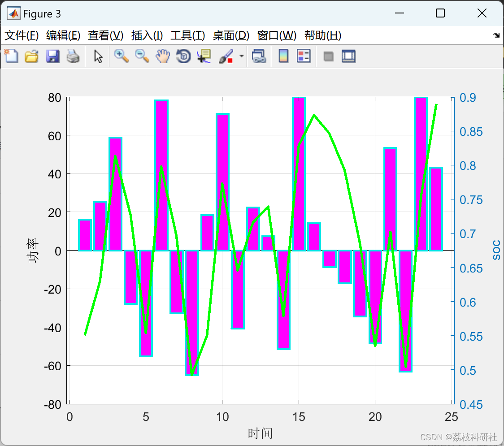Click the Link Plot icon
The height and width of the screenshot is (446, 504).
259,56
